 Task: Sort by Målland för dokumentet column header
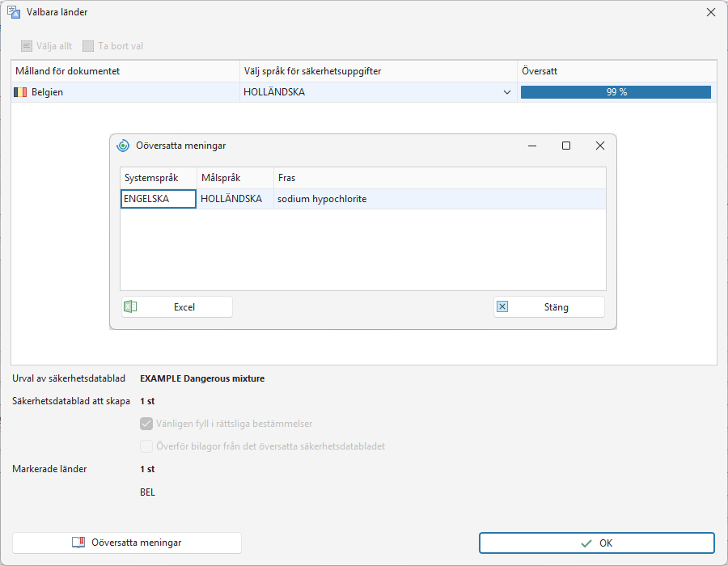click(x=125, y=71)
